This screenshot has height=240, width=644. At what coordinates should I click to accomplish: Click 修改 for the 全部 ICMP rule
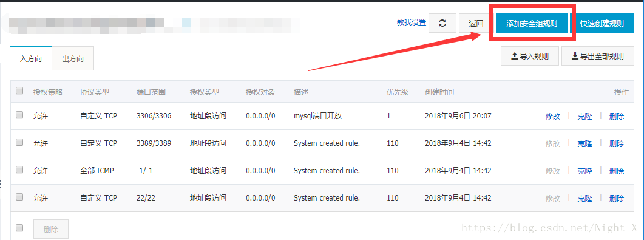tap(553, 171)
